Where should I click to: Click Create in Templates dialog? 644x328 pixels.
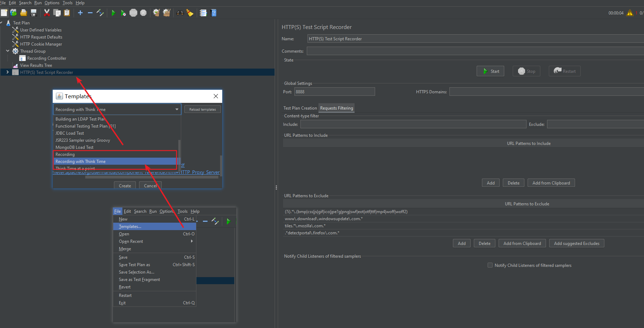pos(125,186)
